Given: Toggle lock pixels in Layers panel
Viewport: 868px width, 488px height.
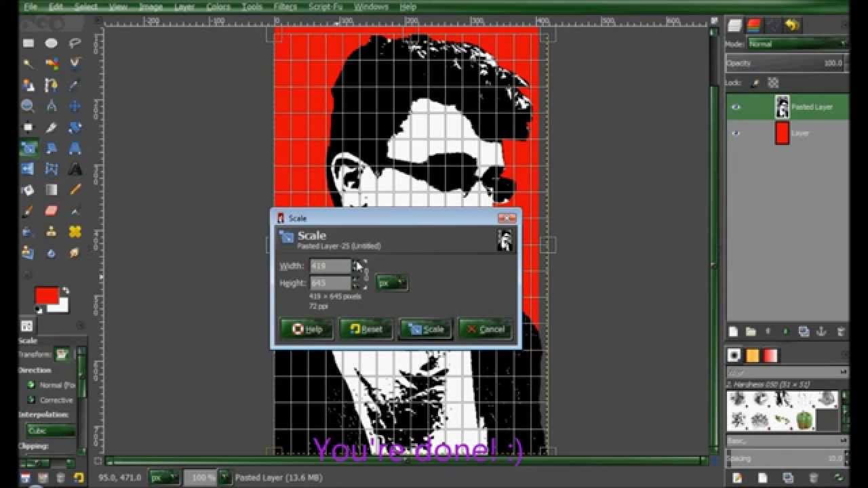Looking at the screenshot, I should 757,83.
